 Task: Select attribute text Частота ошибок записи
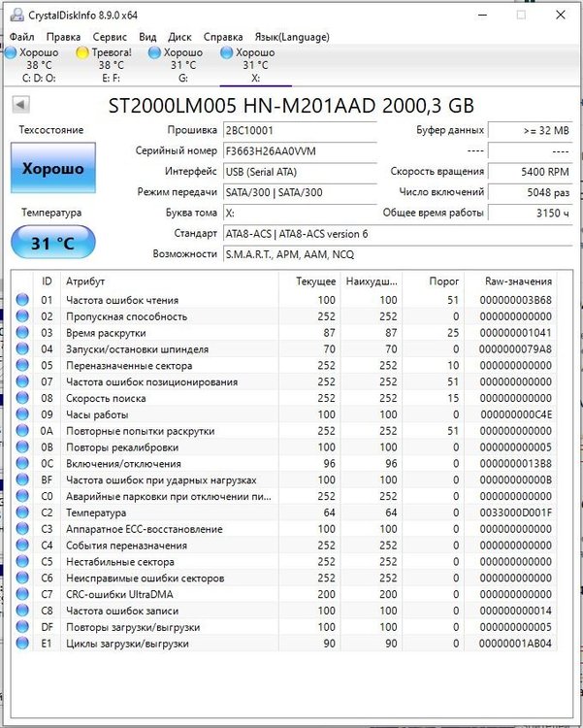pos(122,611)
